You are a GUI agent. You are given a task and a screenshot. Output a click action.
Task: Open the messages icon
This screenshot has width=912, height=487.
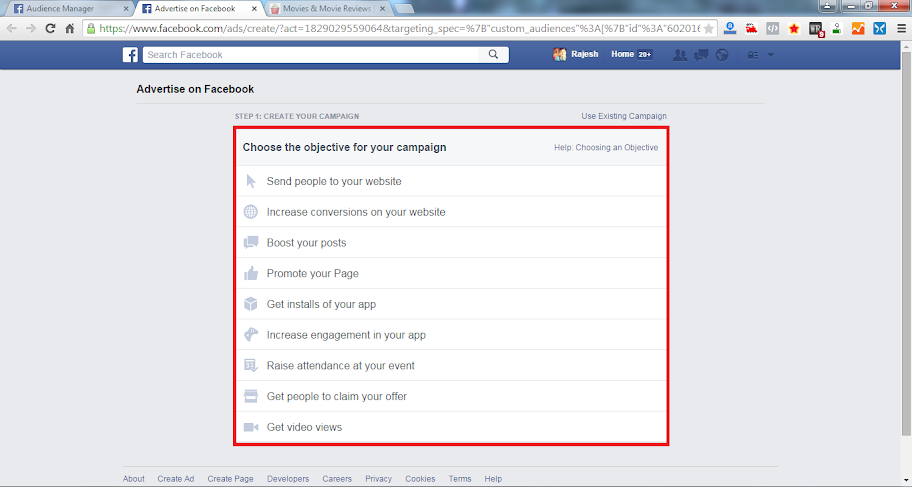point(701,55)
